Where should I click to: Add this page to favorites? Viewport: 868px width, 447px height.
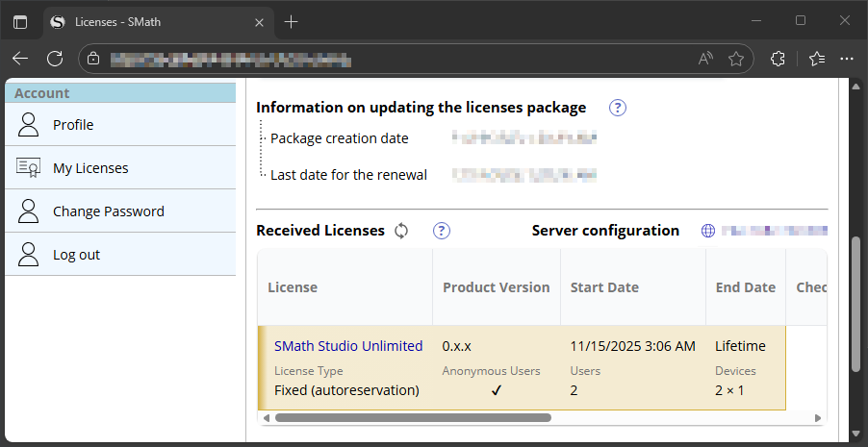point(736,58)
